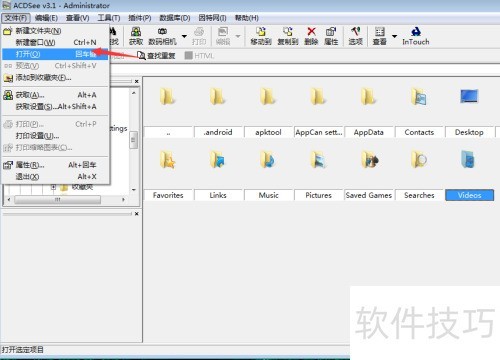Screen dimensions: 500x360
Task: Choose 新建窗口(W) in File menu
Action: click(x=55, y=42)
